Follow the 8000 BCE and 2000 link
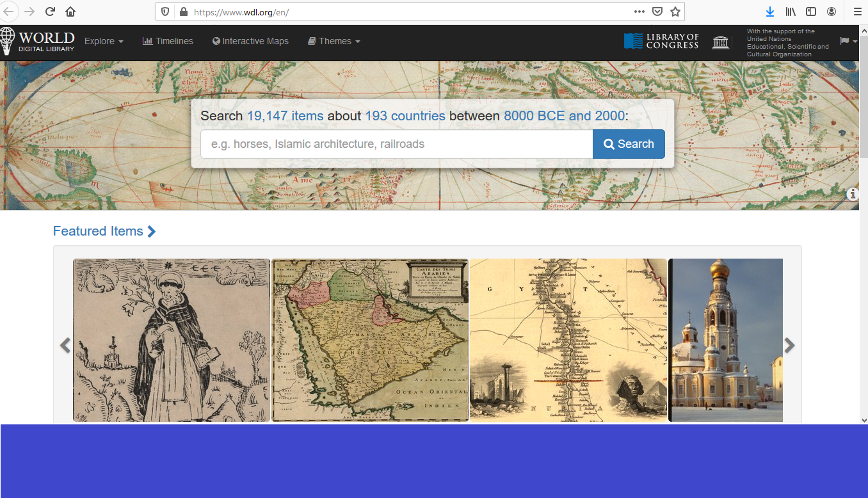The width and height of the screenshot is (868, 498). [x=564, y=116]
